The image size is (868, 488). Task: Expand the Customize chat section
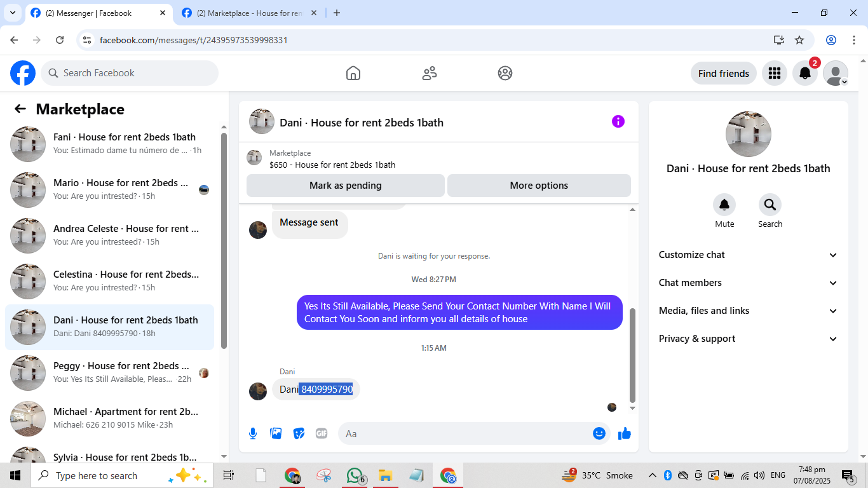click(x=748, y=255)
